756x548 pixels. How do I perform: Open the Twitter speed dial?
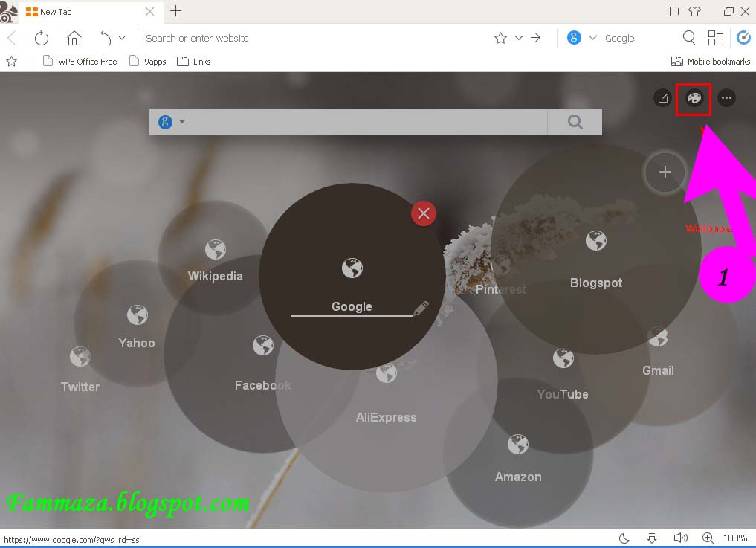click(x=80, y=370)
